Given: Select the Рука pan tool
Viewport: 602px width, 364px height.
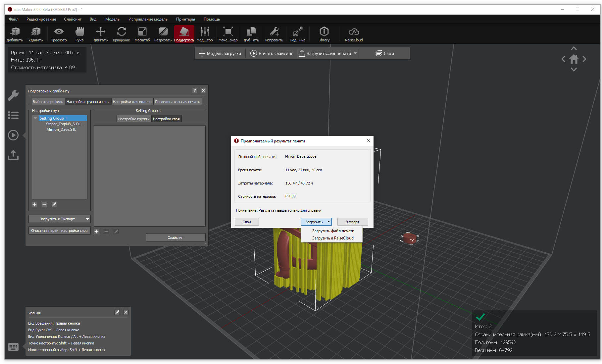Looking at the screenshot, I should [x=79, y=34].
